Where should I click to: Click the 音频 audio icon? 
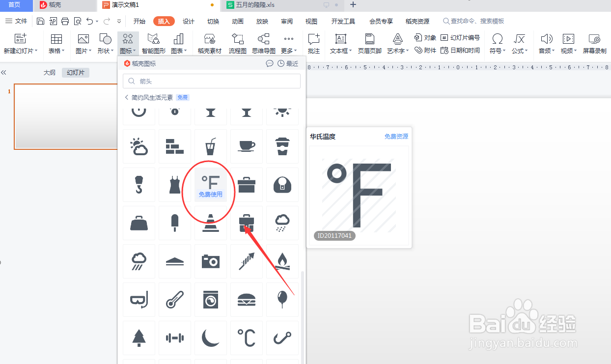[x=546, y=39]
